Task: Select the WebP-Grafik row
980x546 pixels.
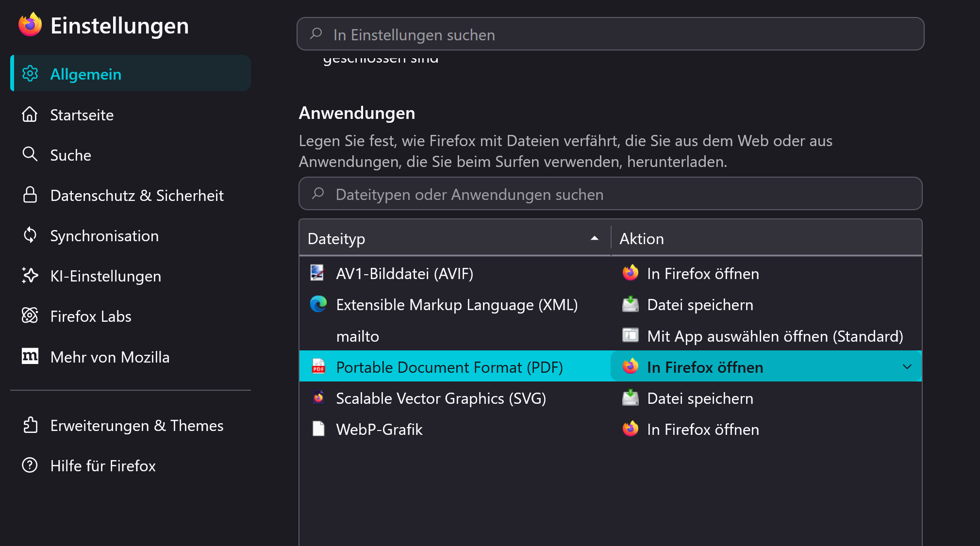Action: 610,429
